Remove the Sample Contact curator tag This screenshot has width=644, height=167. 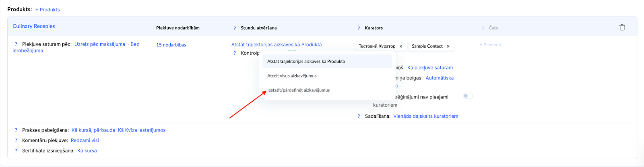coord(448,46)
